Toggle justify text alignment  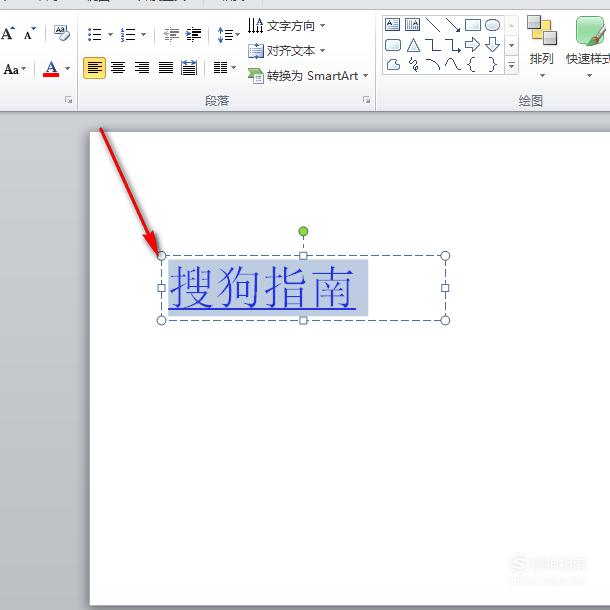click(x=166, y=68)
